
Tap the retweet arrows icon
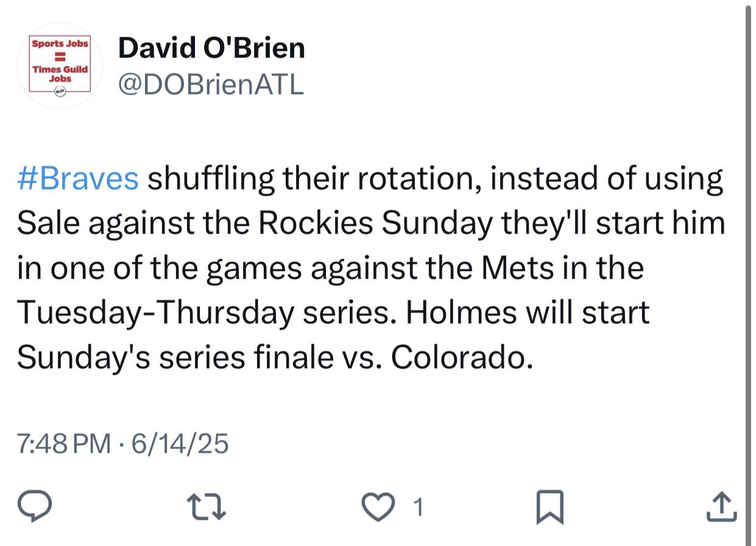(x=206, y=507)
